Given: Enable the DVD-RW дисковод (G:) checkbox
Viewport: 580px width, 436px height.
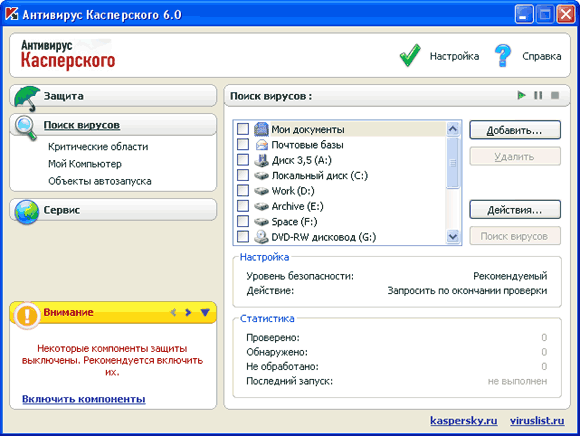Looking at the screenshot, I should point(243,236).
